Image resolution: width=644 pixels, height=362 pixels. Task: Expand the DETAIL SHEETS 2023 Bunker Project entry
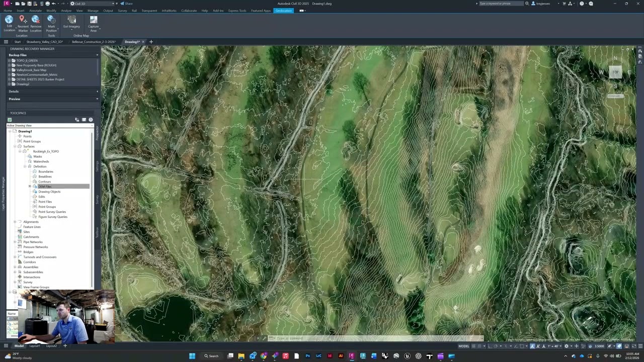click(x=9, y=79)
